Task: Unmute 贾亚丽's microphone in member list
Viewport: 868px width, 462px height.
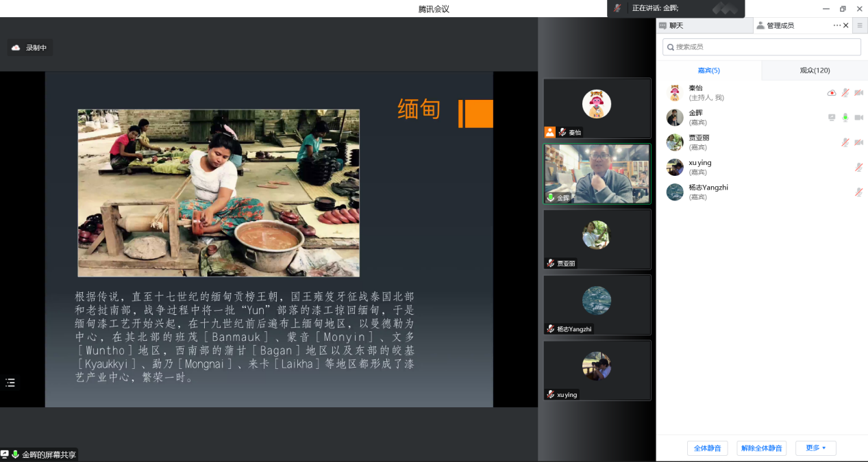Action: [845, 142]
